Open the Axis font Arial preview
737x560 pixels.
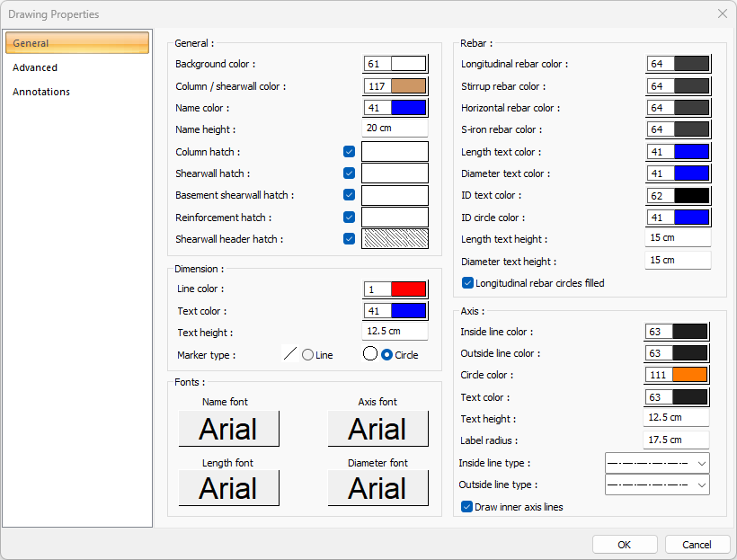click(x=377, y=429)
